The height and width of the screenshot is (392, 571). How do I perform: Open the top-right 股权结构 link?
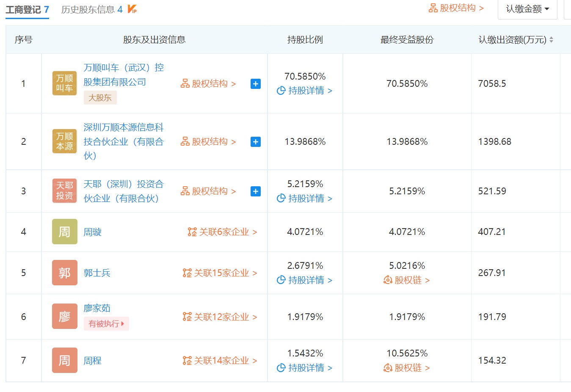coord(456,8)
